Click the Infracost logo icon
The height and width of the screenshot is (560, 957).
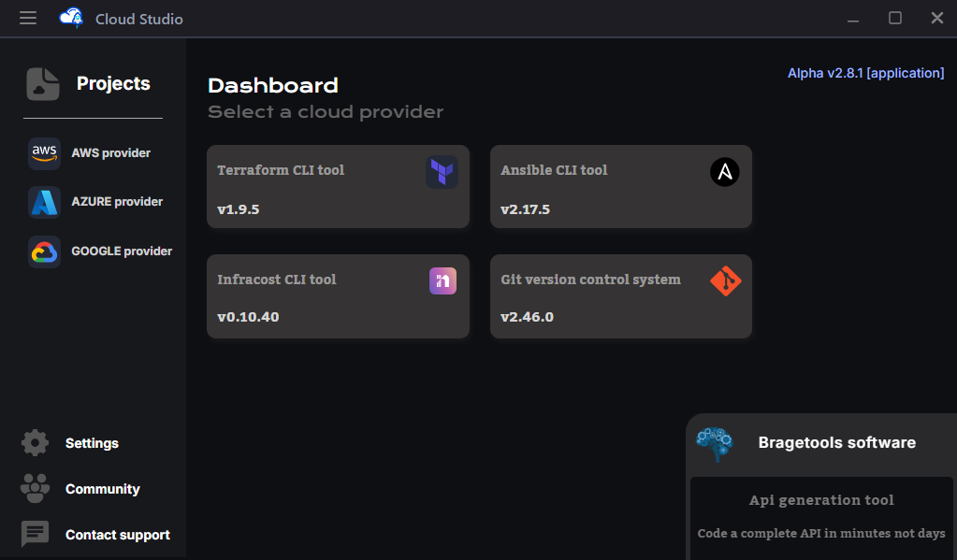pyautogui.click(x=442, y=280)
